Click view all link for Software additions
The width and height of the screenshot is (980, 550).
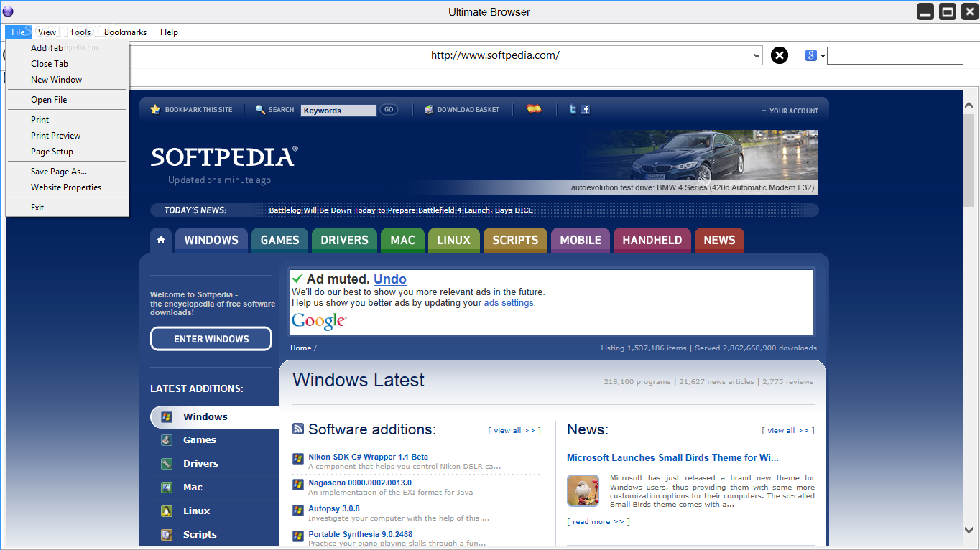[514, 431]
